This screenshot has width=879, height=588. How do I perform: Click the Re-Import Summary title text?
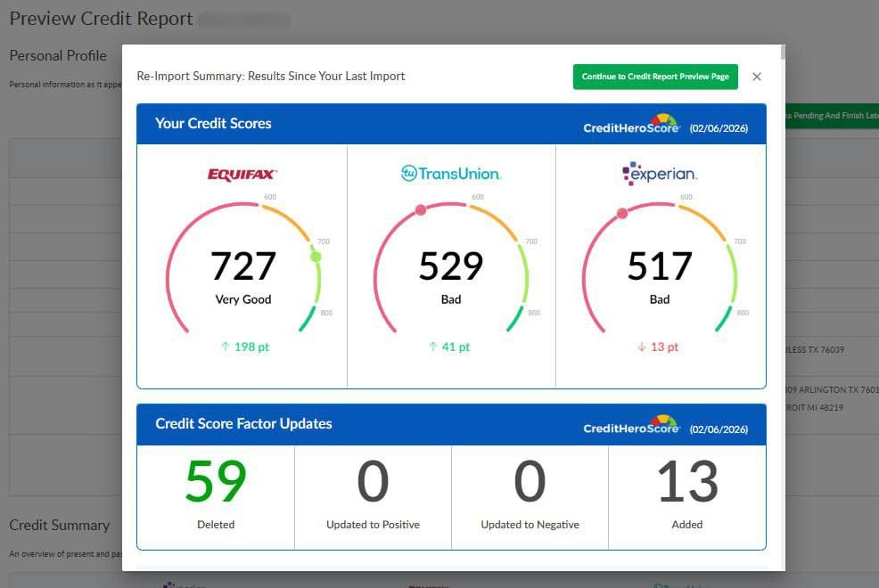click(271, 76)
